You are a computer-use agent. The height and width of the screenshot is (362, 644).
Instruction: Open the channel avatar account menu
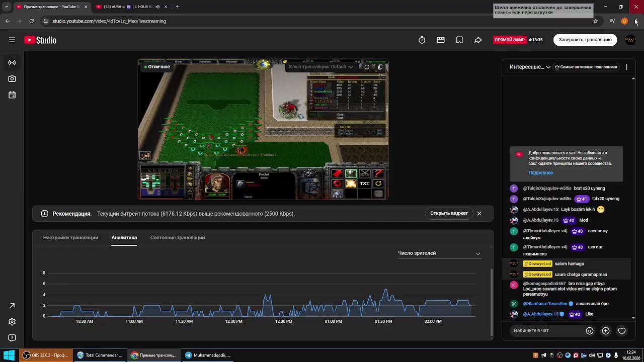[630, 40]
